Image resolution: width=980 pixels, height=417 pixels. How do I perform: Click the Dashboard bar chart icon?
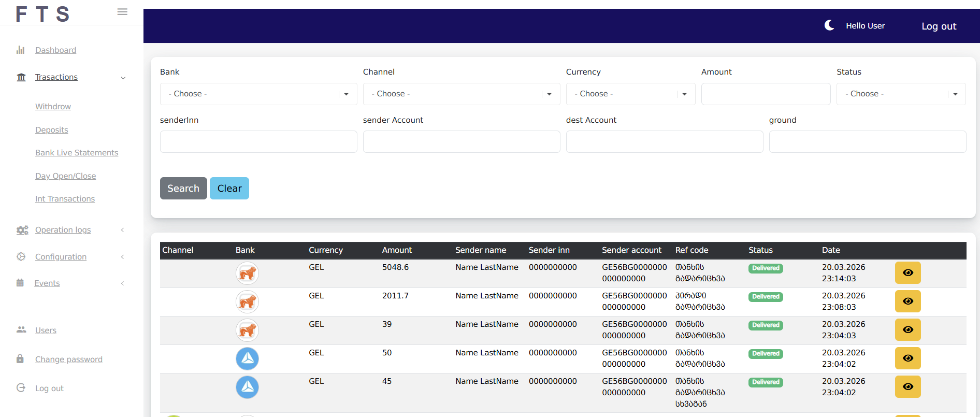(x=21, y=50)
